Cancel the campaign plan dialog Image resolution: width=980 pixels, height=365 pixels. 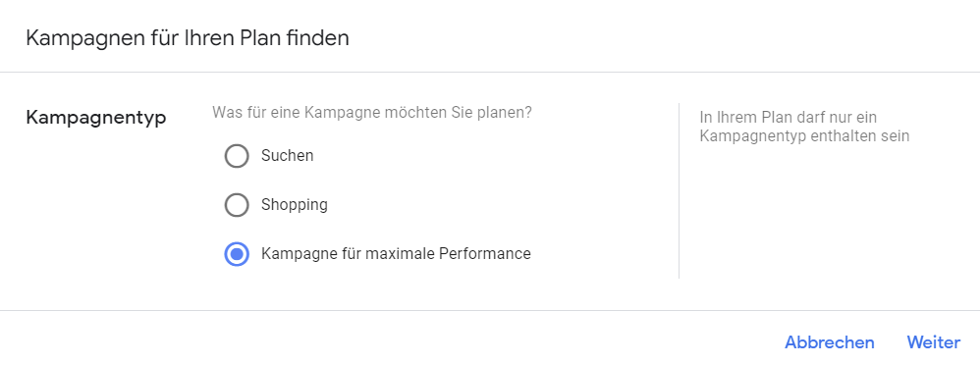click(x=830, y=342)
